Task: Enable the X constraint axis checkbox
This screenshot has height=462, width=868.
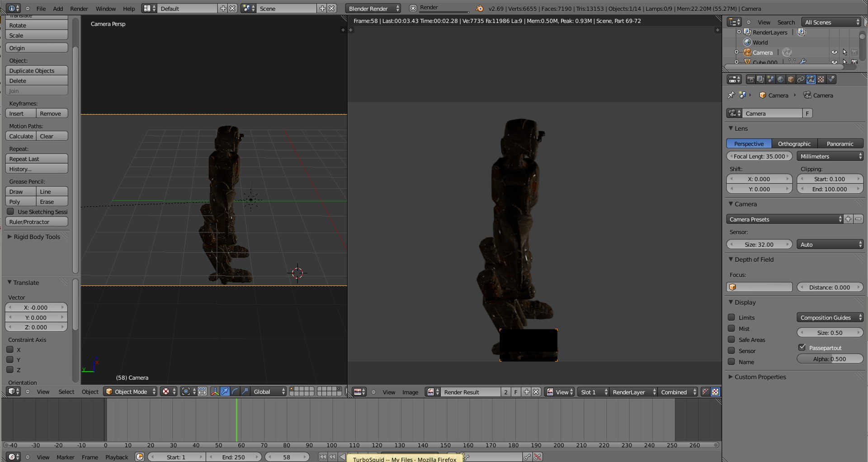Action: click(10, 349)
